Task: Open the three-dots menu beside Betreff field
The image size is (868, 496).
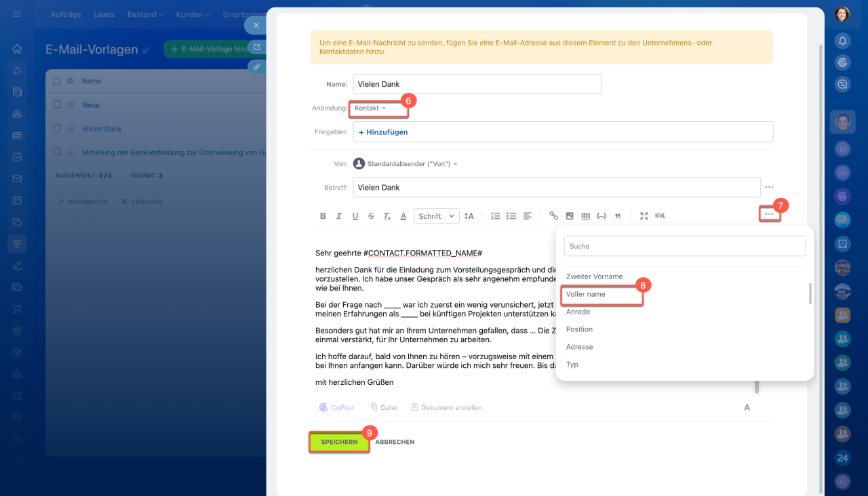Action: tap(769, 188)
